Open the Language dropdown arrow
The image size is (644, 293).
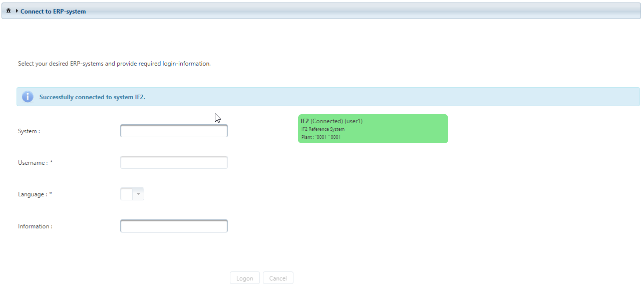(x=138, y=194)
